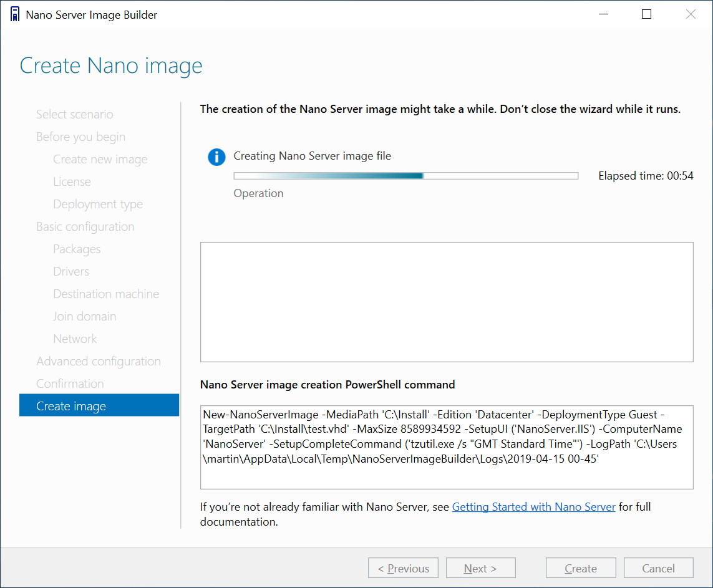
Task: Open 'Getting Started with Nano Server' link
Action: coord(533,507)
